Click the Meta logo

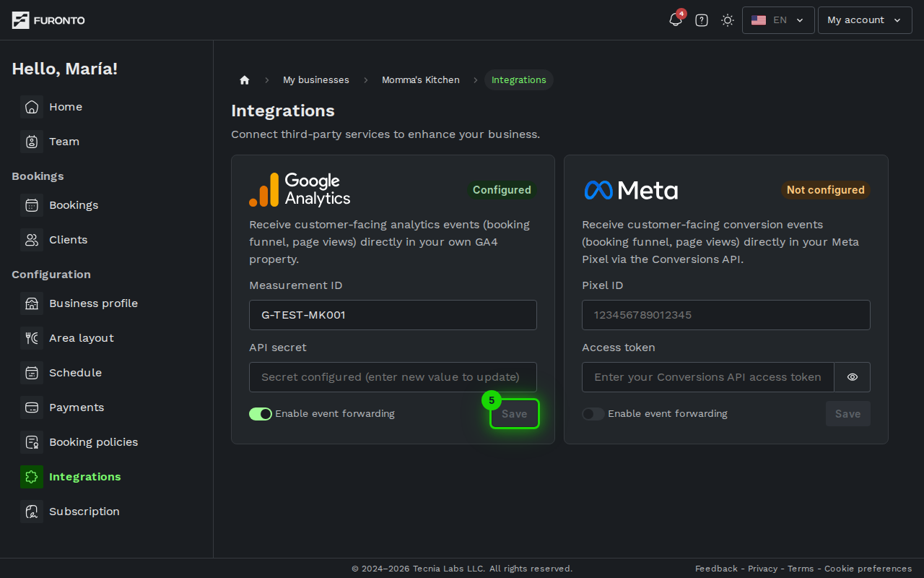click(631, 190)
